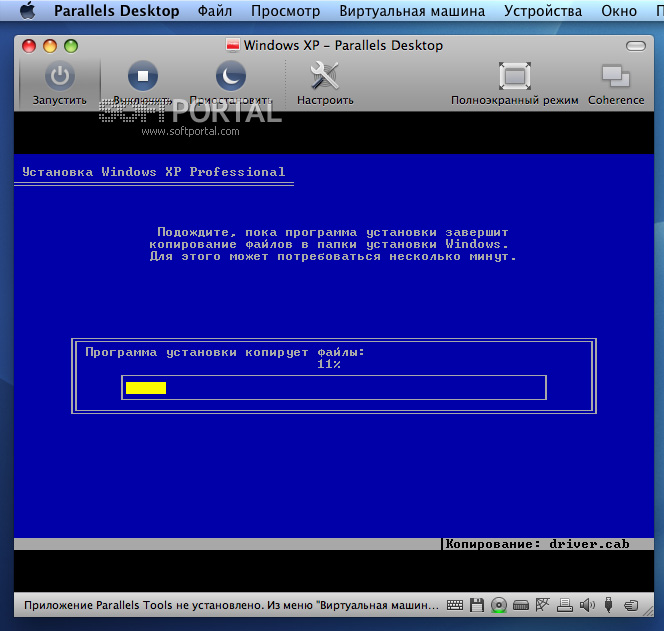Open the Parallels Desktop menu
This screenshot has width=664, height=631.
point(116,11)
